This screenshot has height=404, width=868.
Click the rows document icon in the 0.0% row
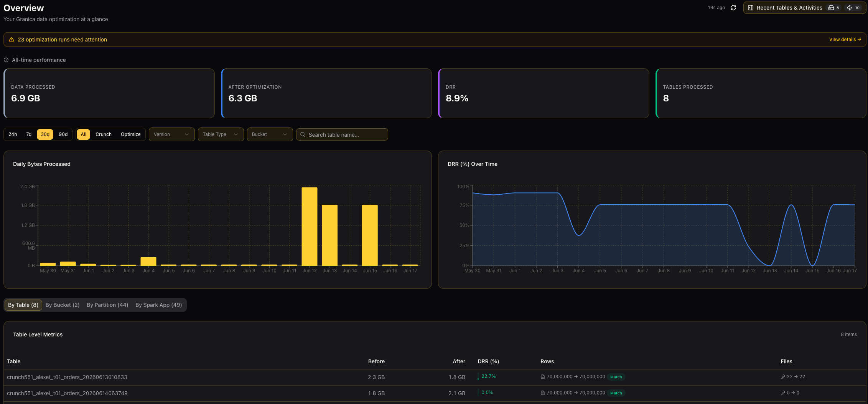(x=542, y=393)
